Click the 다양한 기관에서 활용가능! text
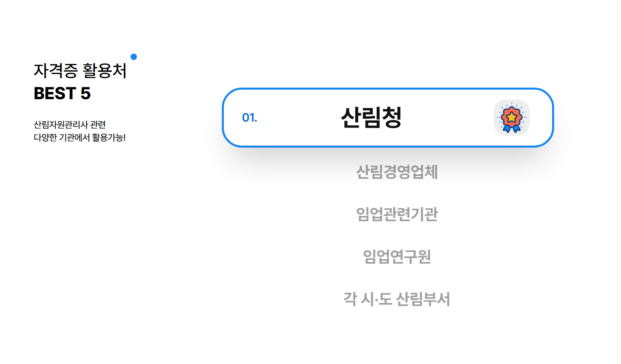 (80, 138)
